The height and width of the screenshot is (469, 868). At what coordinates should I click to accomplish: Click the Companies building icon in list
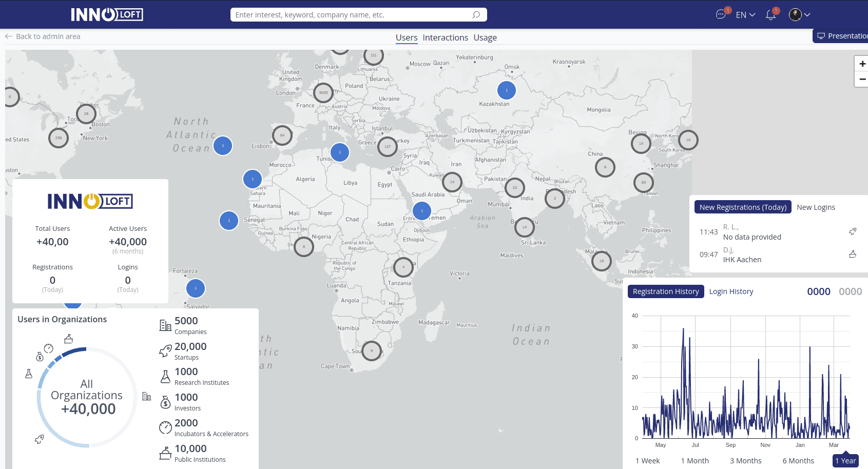165,325
